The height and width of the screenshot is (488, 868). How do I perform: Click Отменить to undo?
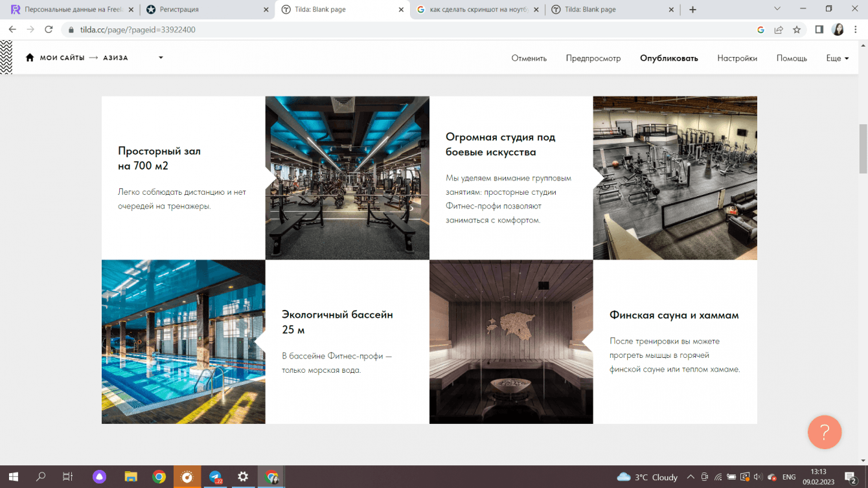pyautogui.click(x=529, y=58)
